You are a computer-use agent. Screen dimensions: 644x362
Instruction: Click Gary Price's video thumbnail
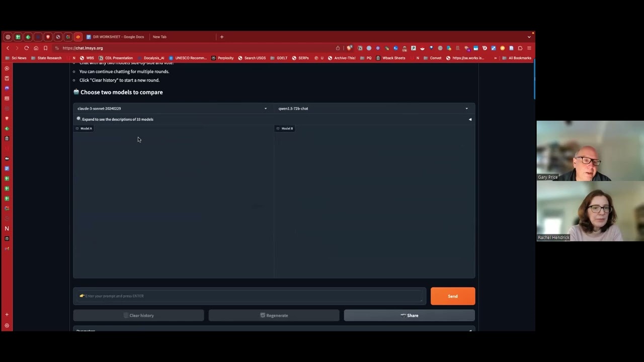[590, 150]
